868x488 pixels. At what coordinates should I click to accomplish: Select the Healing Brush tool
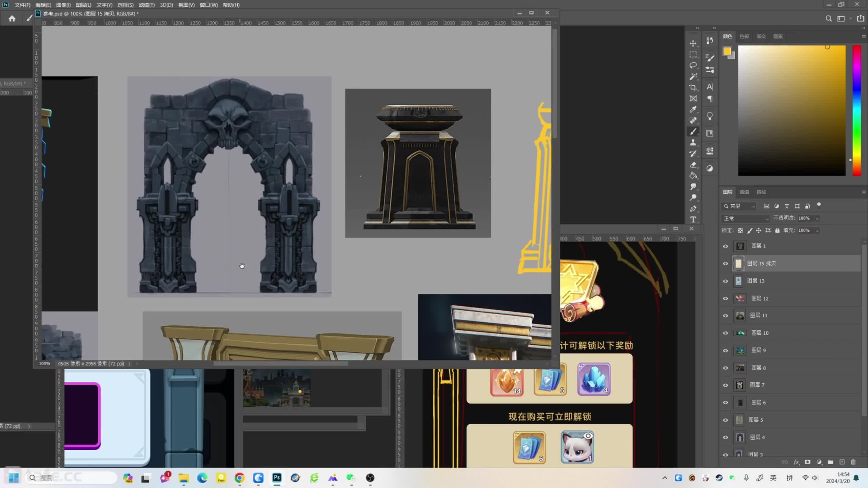(x=693, y=120)
